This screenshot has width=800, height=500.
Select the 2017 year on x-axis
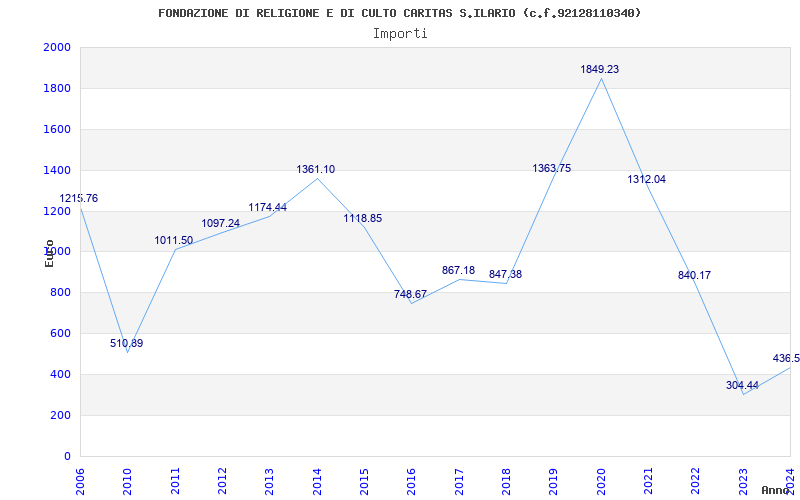pos(459,481)
